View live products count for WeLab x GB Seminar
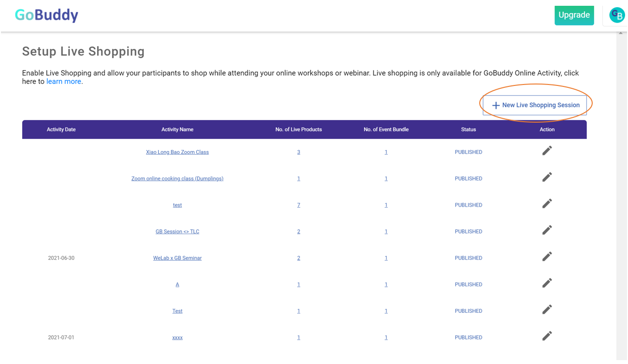 pos(299,258)
